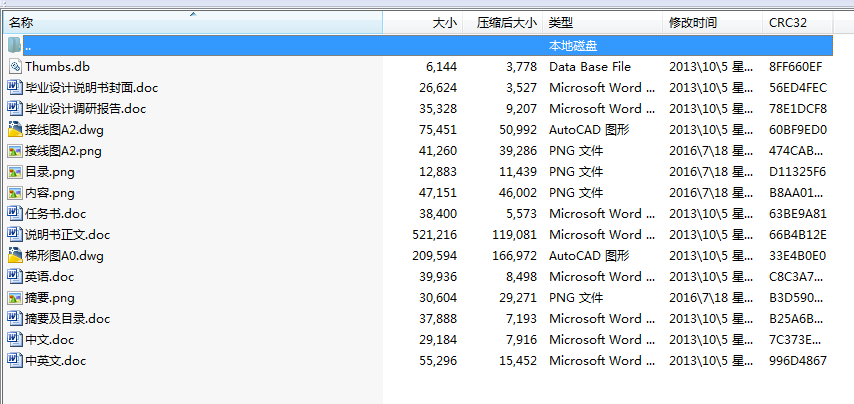
Task: Click the image icon for 内容.png
Action: (15, 193)
